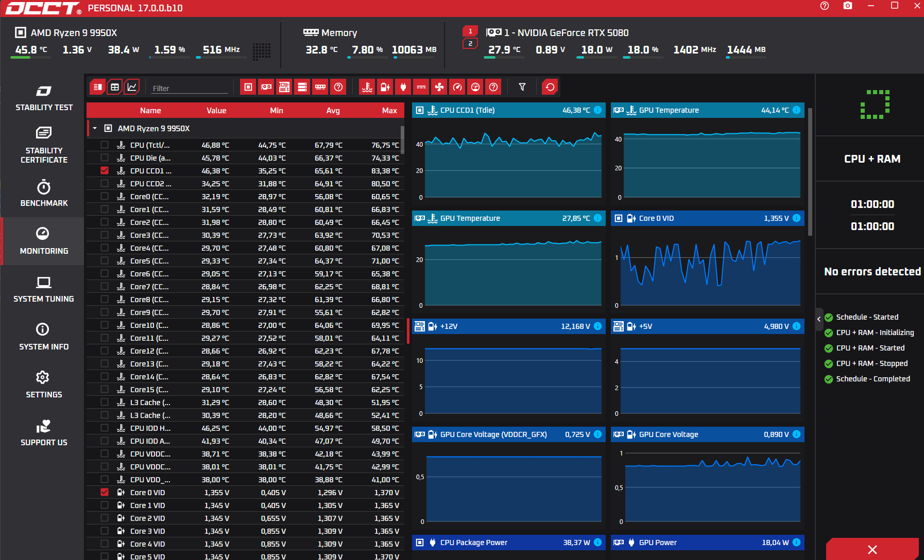The width and height of the screenshot is (924, 560).
Task: Open info for the +12V graph
Action: tap(597, 326)
